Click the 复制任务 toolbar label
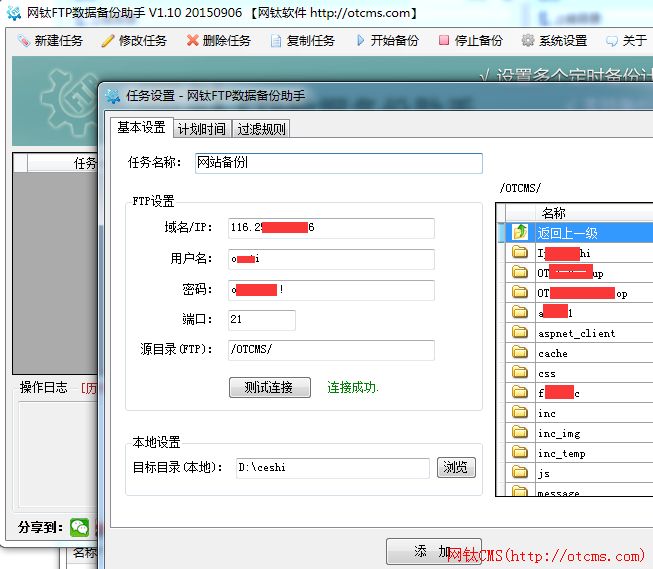Image resolution: width=653 pixels, height=569 pixels. click(x=311, y=41)
